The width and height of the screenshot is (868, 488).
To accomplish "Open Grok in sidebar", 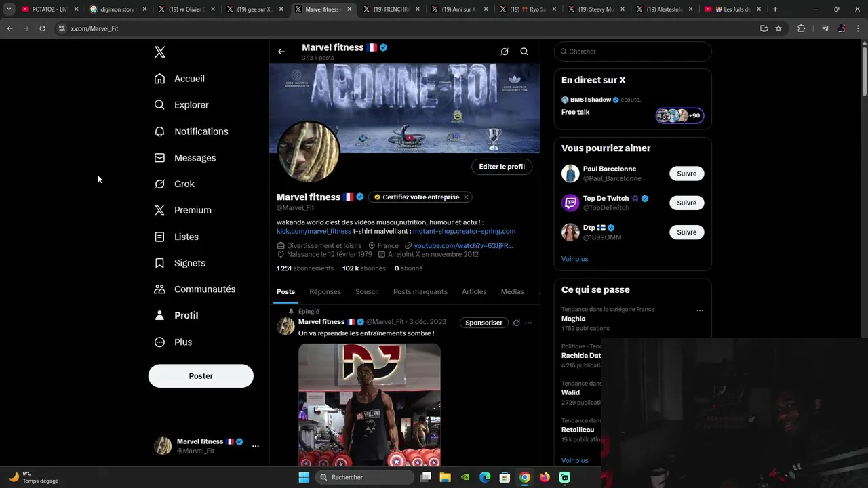I will pyautogui.click(x=174, y=184).
